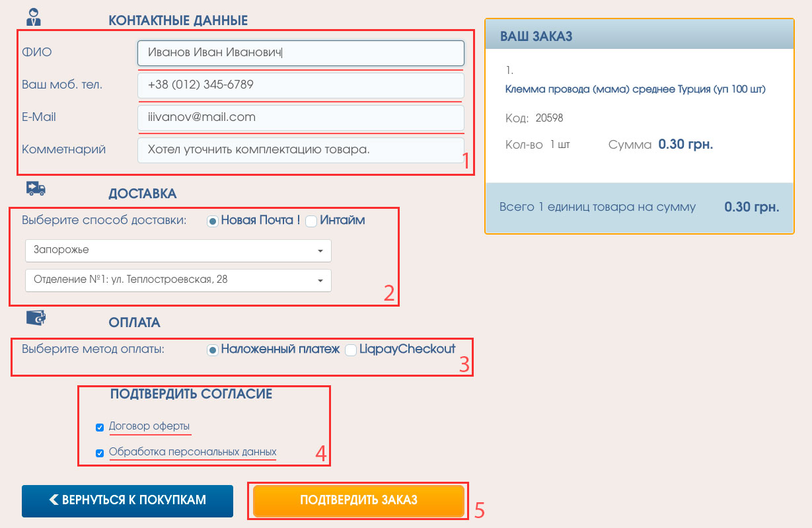The image size is (812, 528).
Task: Toggle the Обработка персональных данных consent checkbox
Action: 100,453
